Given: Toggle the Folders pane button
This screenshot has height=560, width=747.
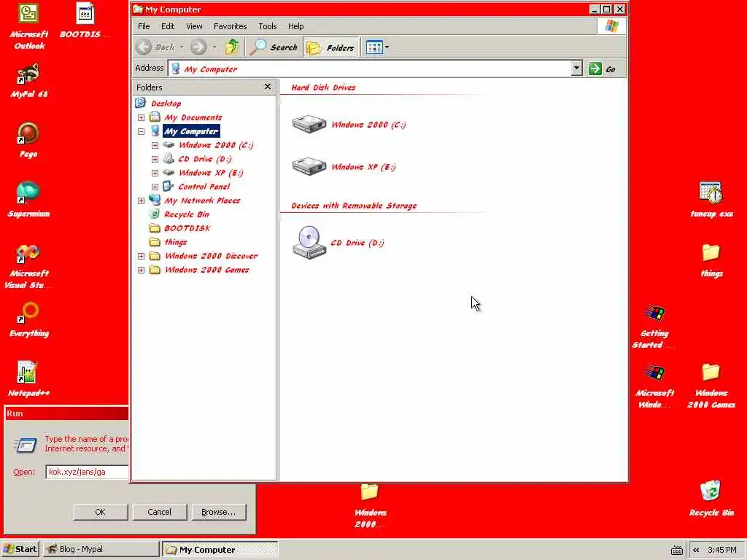Looking at the screenshot, I should click(331, 47).
